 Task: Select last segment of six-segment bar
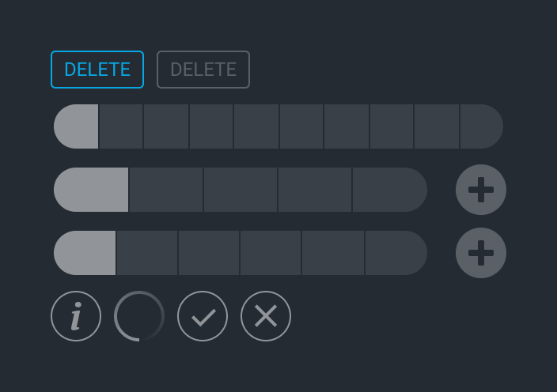(396, 253)
